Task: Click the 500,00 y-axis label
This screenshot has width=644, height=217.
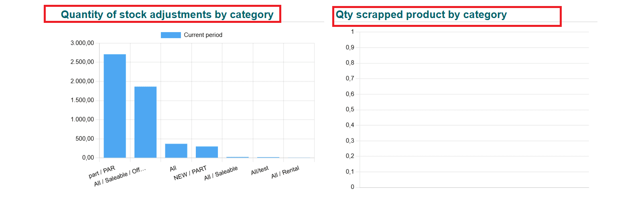Action: 85,139
